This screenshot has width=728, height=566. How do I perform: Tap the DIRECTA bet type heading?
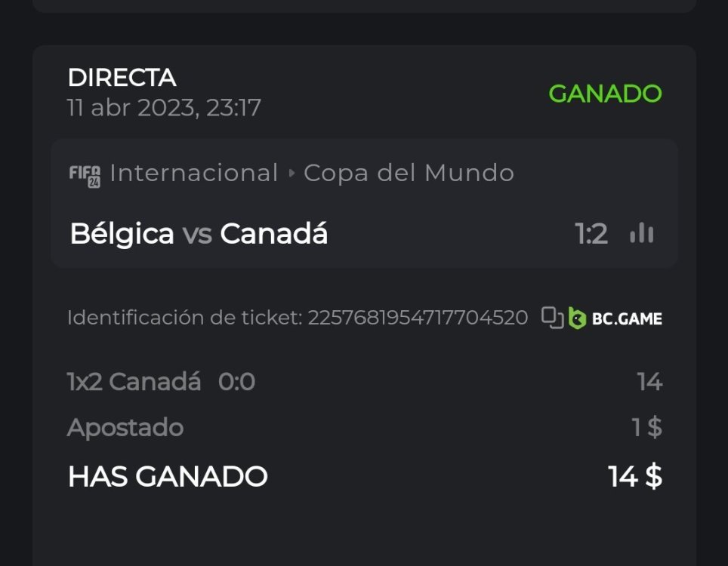click(122, 78)
